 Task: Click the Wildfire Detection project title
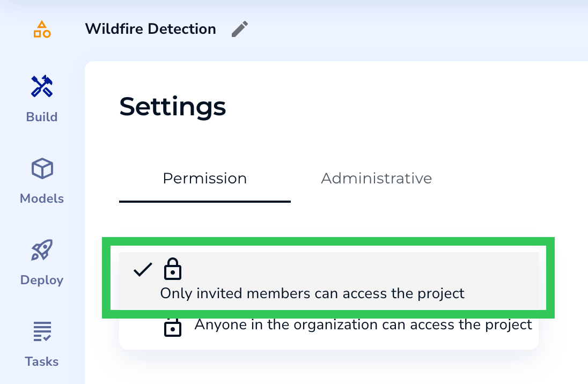pos(150,29)
